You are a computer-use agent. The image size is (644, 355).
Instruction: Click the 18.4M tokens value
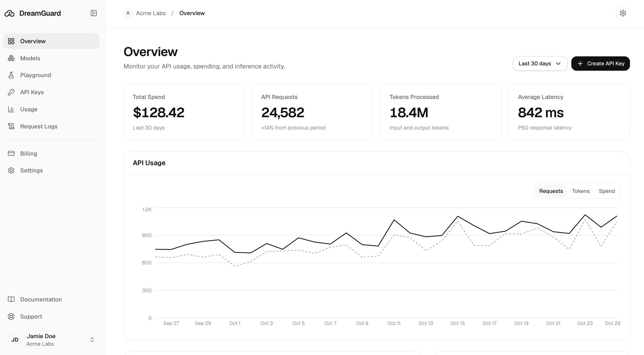point(409,112)
